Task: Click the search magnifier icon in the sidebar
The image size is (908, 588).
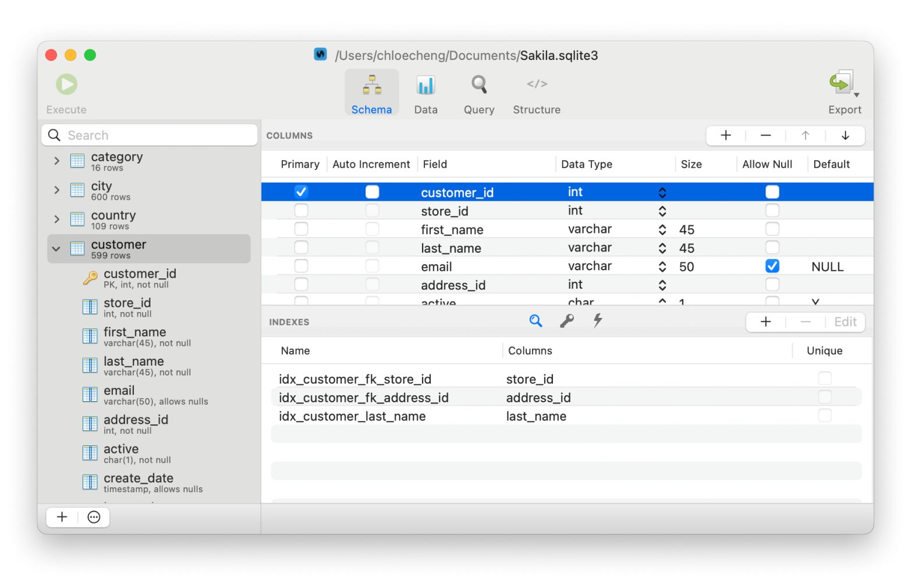Action: click(54, 135)
